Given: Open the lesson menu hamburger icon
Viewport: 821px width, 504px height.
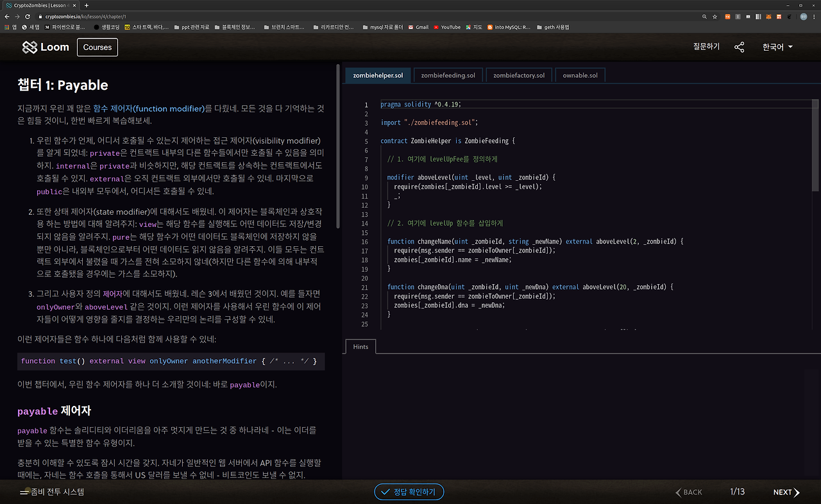Looking at the screenshot, I should tap(24, 492).
